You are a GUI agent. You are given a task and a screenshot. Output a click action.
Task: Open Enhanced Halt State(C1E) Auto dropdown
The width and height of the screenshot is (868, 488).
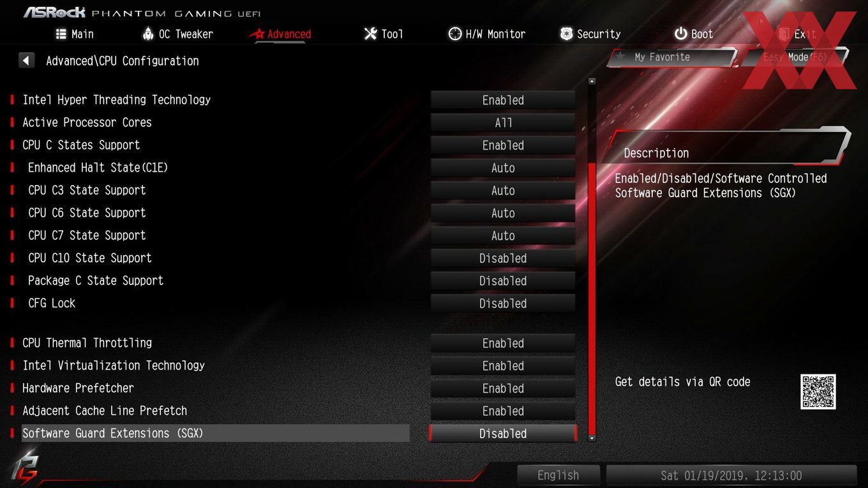tap(503, 168)
